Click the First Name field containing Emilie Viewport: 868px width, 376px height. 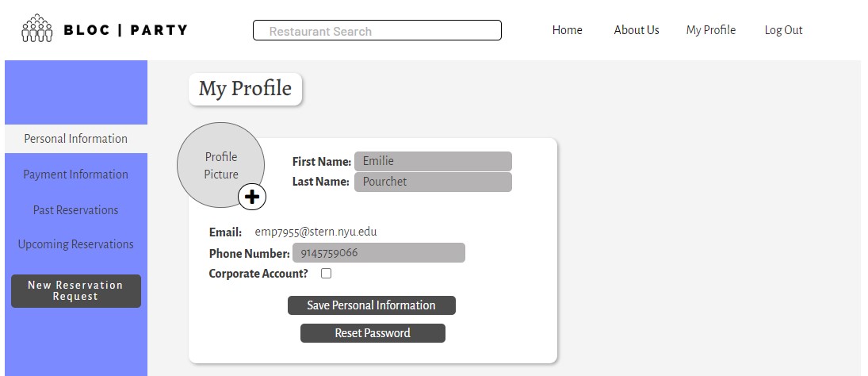tap(433, 161)
